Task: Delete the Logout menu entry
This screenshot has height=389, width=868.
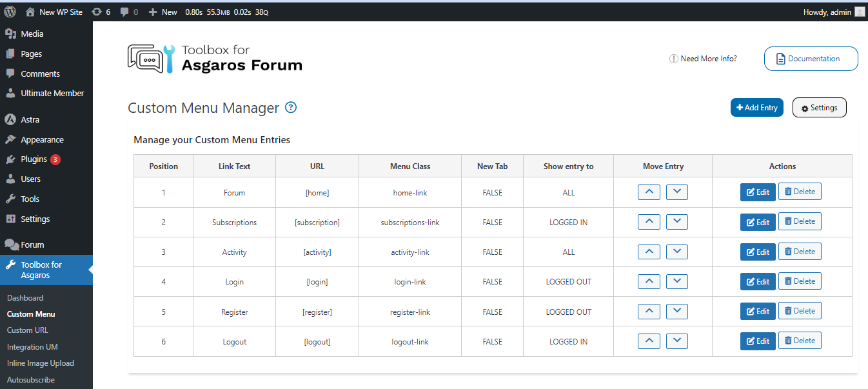Action: (x=800, y=341)
